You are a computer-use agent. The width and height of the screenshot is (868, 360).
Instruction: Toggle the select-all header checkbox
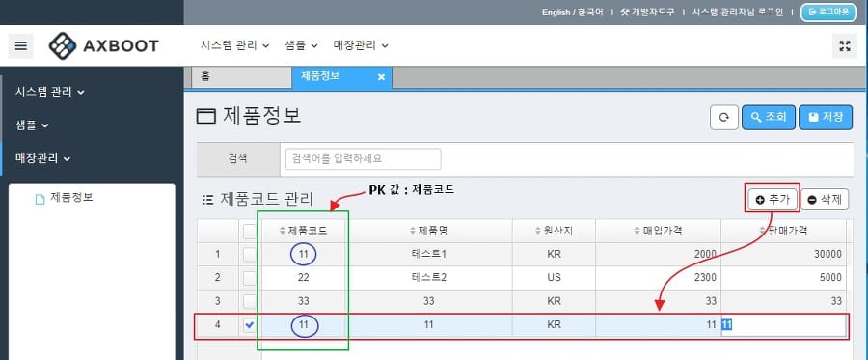(250, 232)
